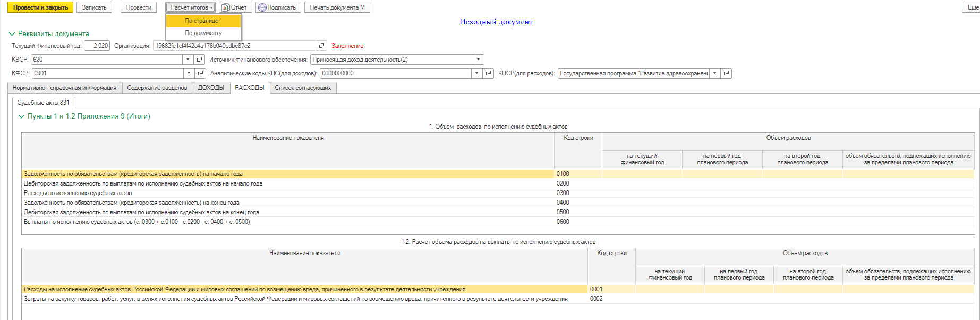980x320 pixels.
Task: Click the КВСР field open-form icon
Action: pyautogui.click(x=199, y=60)
